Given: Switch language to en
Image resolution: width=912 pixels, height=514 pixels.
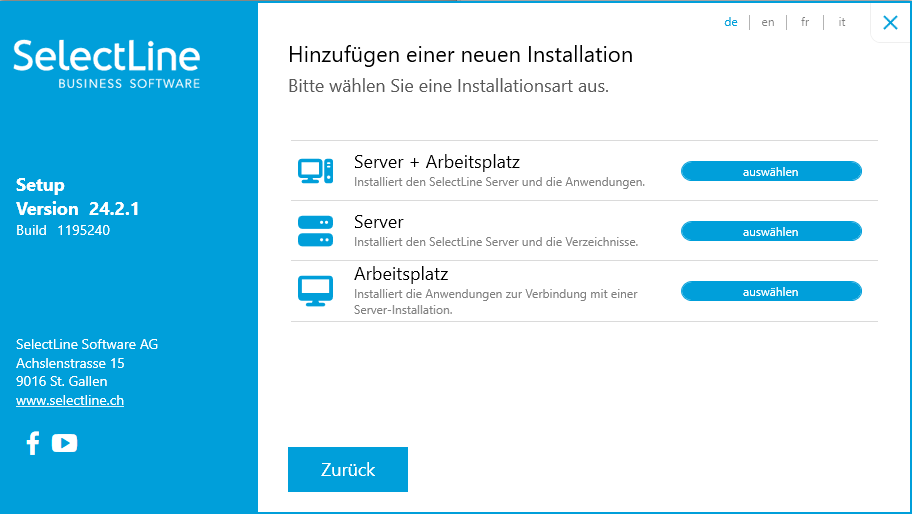Looking at the screenshot, I should [x=768, y=22].
